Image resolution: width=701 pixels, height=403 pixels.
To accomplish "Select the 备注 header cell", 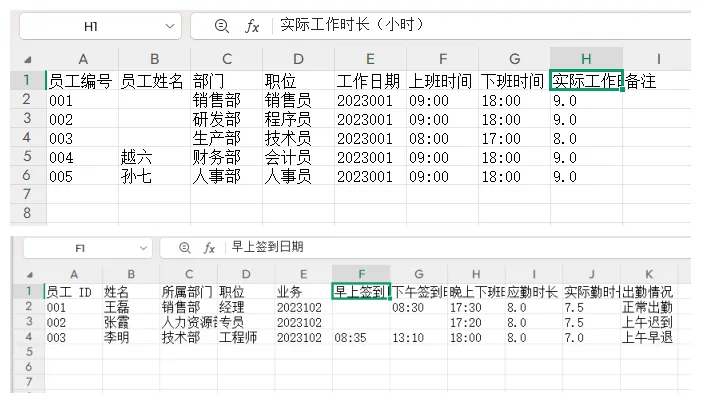I will [656, 81].
